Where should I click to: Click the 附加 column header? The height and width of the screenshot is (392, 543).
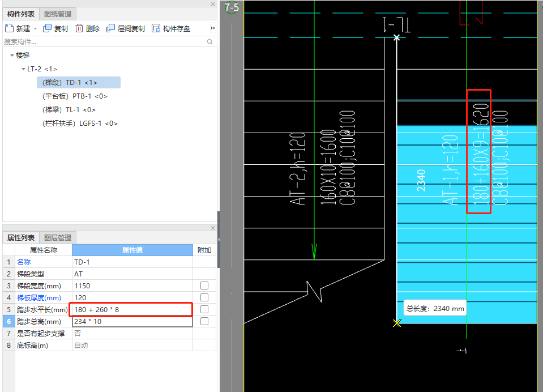(204, 250)
